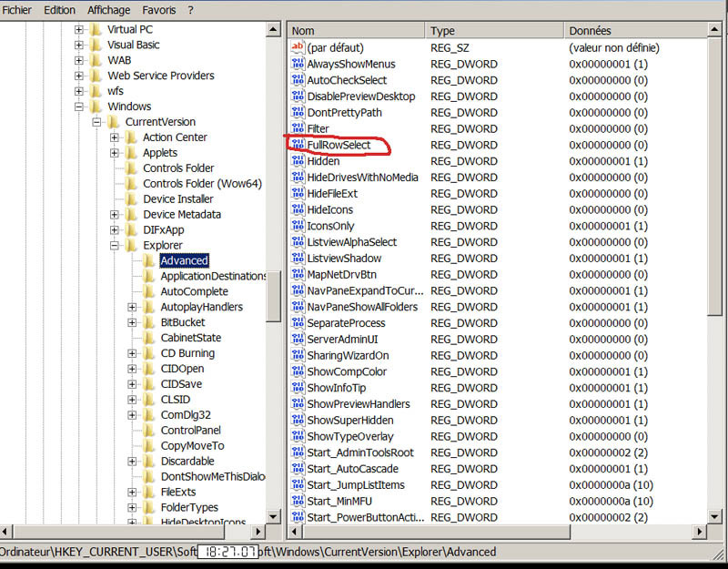Collapse the Explorer tree node
Image resolution: width=728 pixels, height=569 pixels.
(x=115, y=245)
